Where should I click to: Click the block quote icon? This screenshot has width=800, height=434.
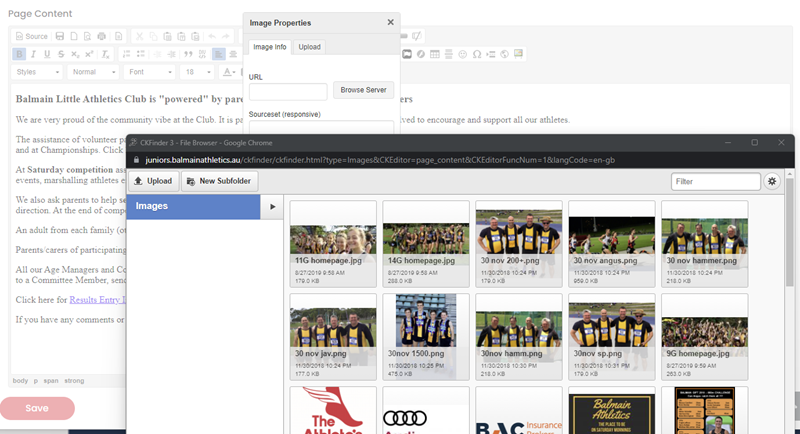[188, 54]
